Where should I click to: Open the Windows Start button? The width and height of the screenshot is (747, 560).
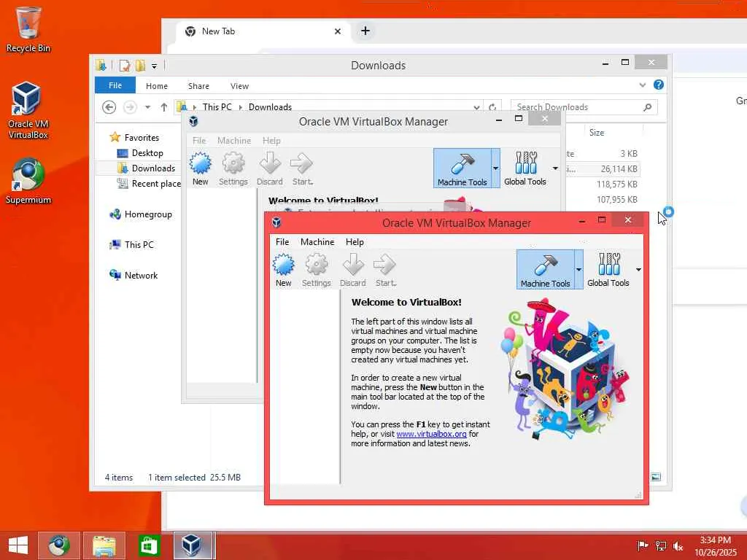pyautogui.click(x=18, y=545)
